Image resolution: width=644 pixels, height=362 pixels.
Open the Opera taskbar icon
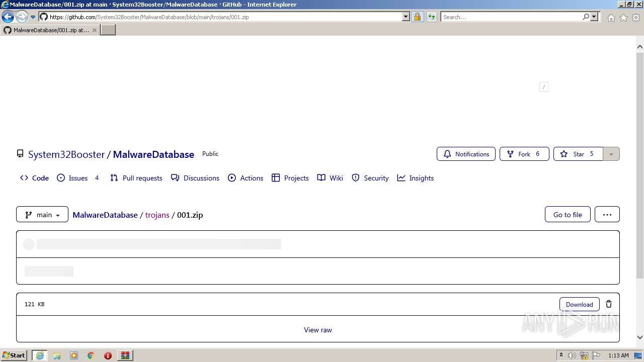[108, 355]
